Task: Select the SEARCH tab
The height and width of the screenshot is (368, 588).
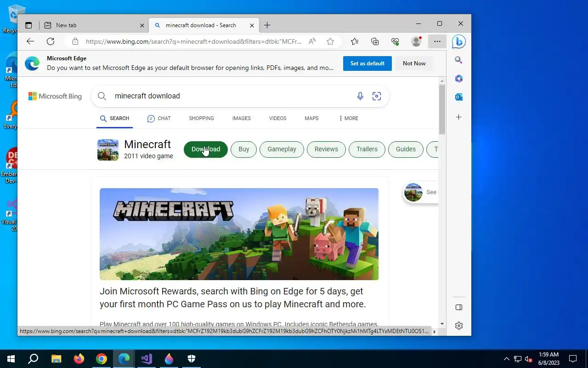Action: tap(114, 118)
